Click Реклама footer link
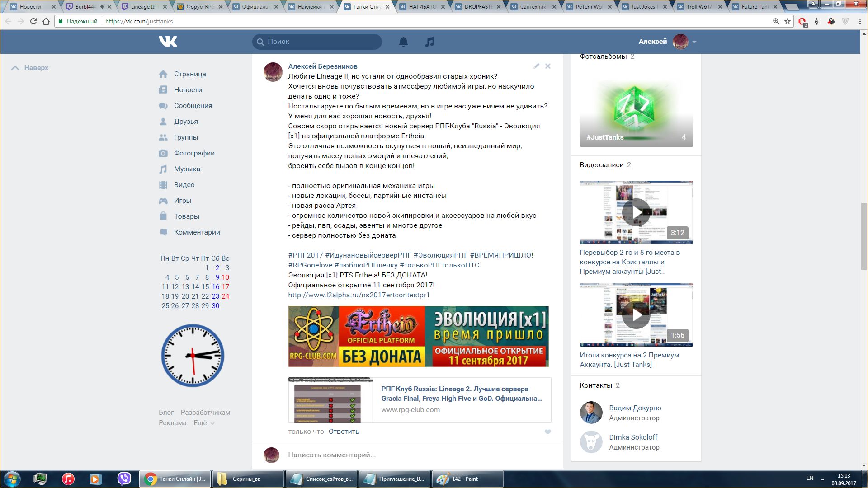Screen dimensions: 868x488 pos(172,423)
